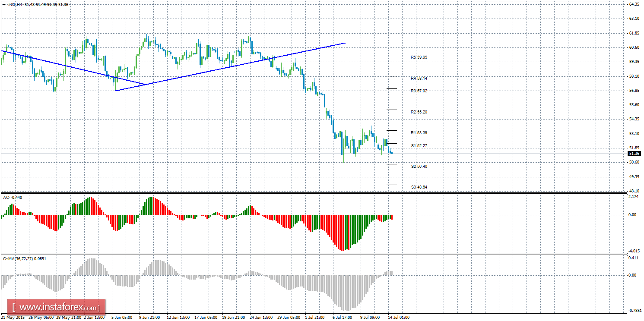The image size is (644, 321).
Task: Click the 64.35 price scale value
Action: pos(634,4)
